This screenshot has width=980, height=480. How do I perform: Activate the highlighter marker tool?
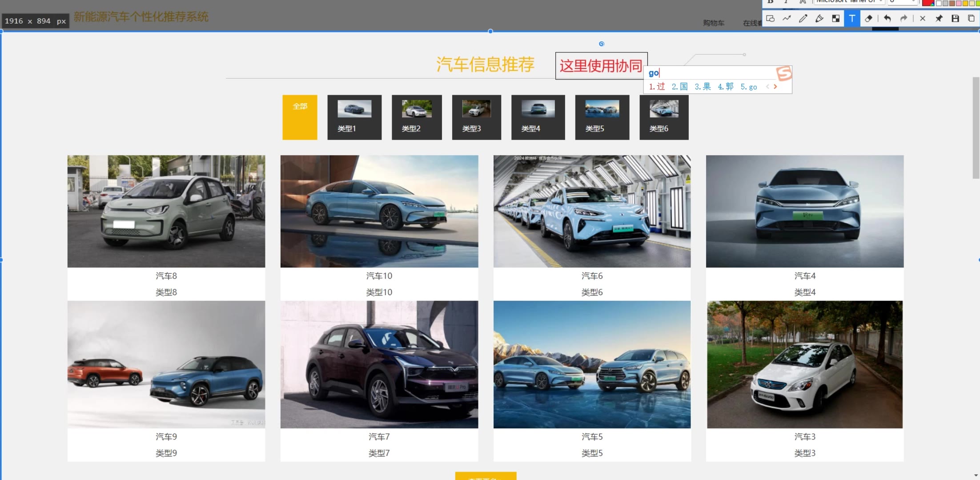[819, 19]
